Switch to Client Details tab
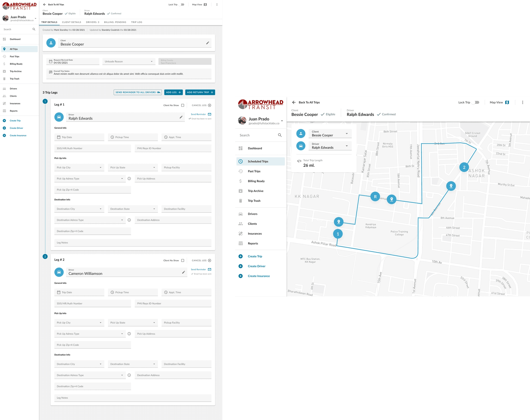The height and width of the screenshot is (420, 530). tap(71, 22)
